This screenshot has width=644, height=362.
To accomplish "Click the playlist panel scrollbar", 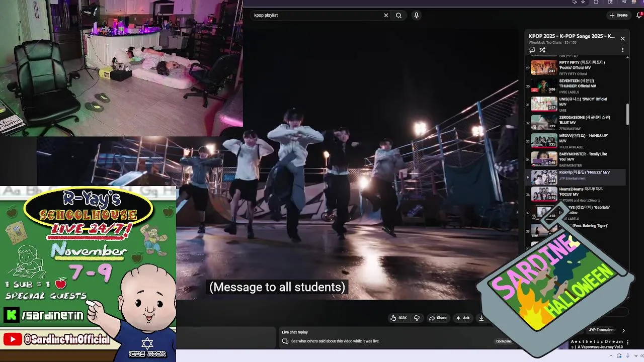I will coord(627,114).
